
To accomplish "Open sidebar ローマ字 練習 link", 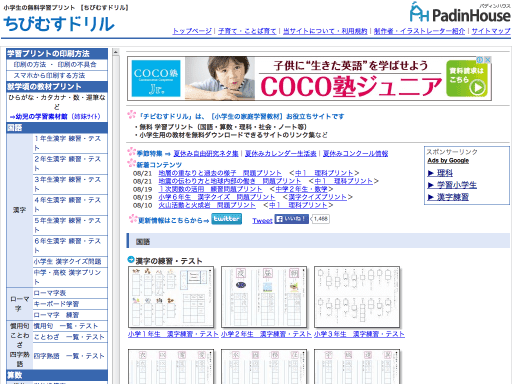I will pos(56,315).
